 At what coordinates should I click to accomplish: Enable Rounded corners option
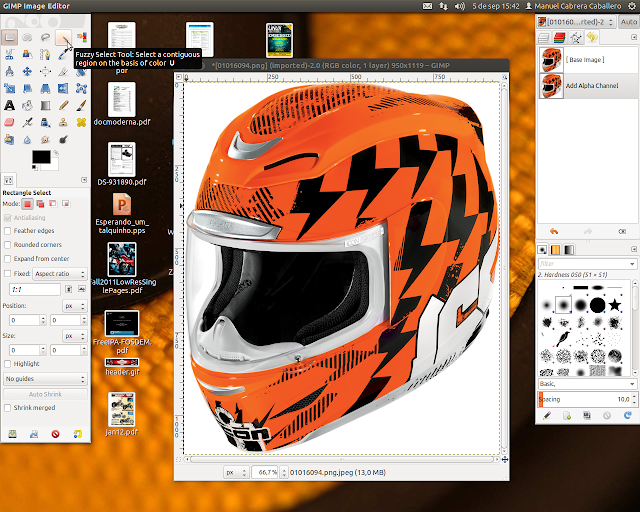(7, 245)
